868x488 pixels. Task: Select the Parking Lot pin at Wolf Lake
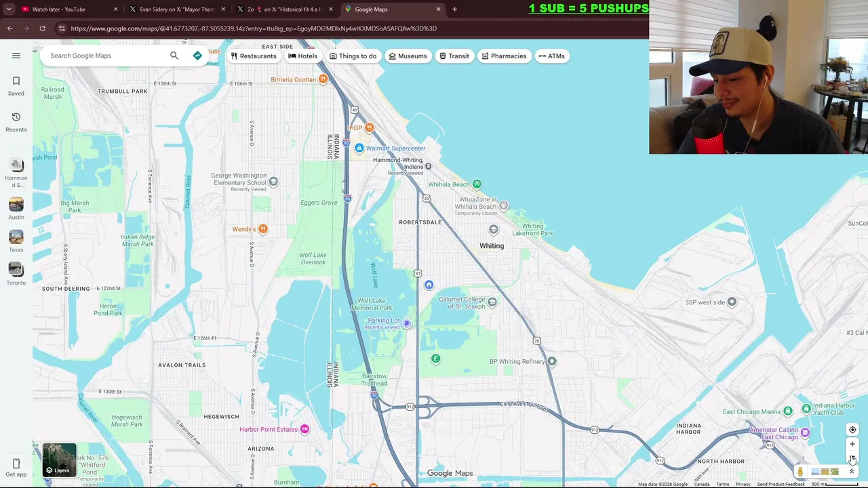coord(407,323)
